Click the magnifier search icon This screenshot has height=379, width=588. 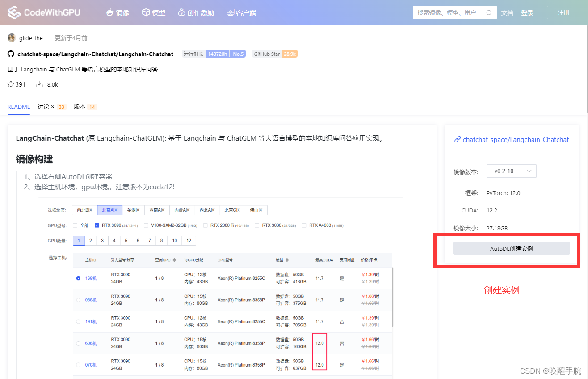[x=489, y=12]
